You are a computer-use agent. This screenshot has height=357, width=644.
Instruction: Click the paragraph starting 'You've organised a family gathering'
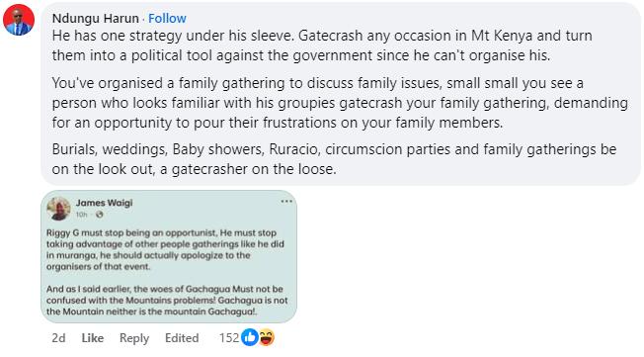tap(340, 103)
